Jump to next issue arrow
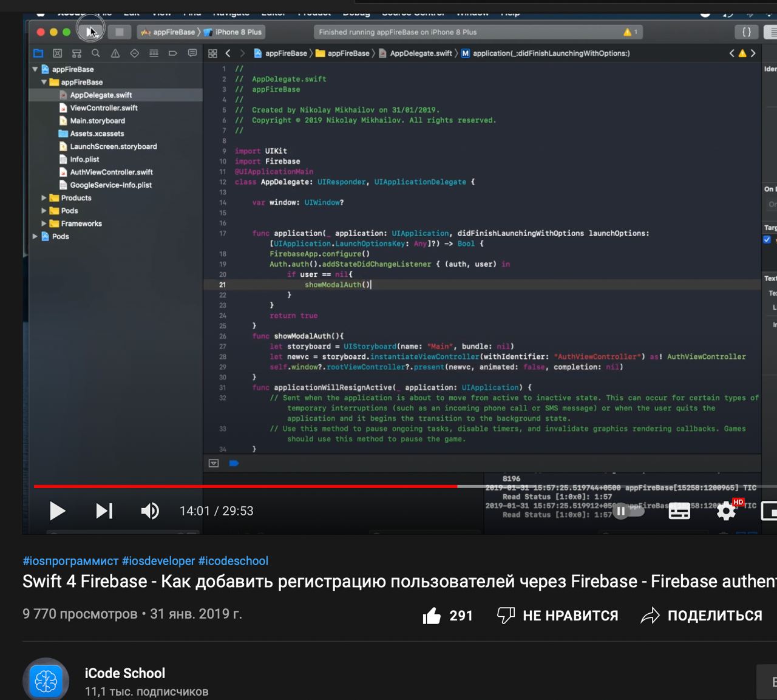The width and height of the screenshot is (777, 700). 753,53
